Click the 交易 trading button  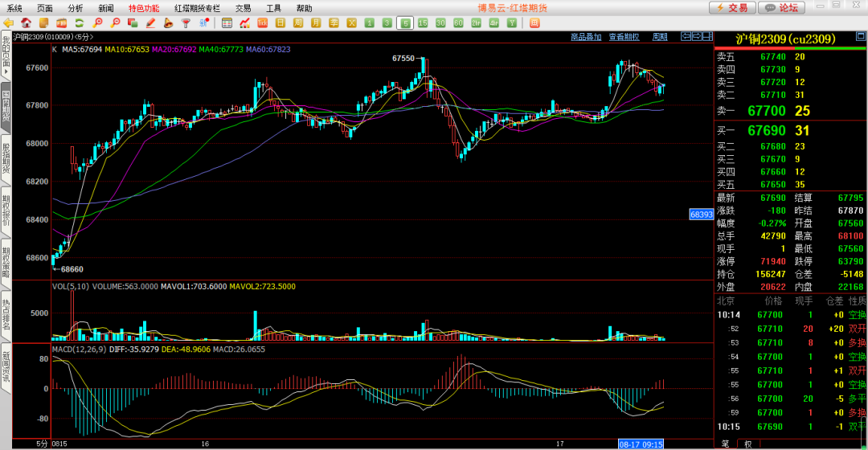[x=732, y=7]
